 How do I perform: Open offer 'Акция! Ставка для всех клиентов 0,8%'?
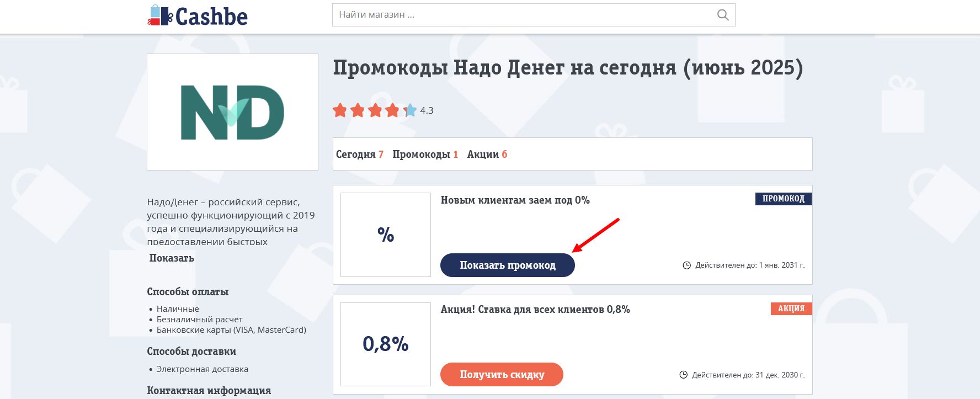tap(535, 310)
